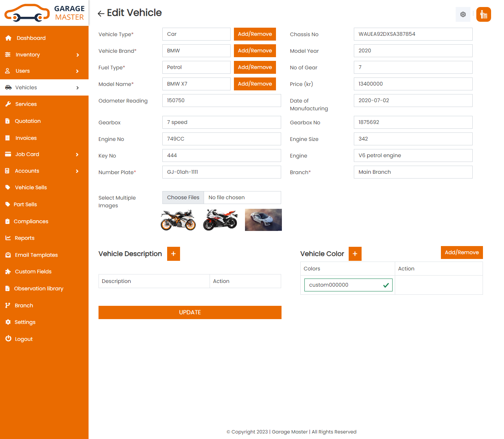Click Add/Remove next to Vehicle Brand

255,51
